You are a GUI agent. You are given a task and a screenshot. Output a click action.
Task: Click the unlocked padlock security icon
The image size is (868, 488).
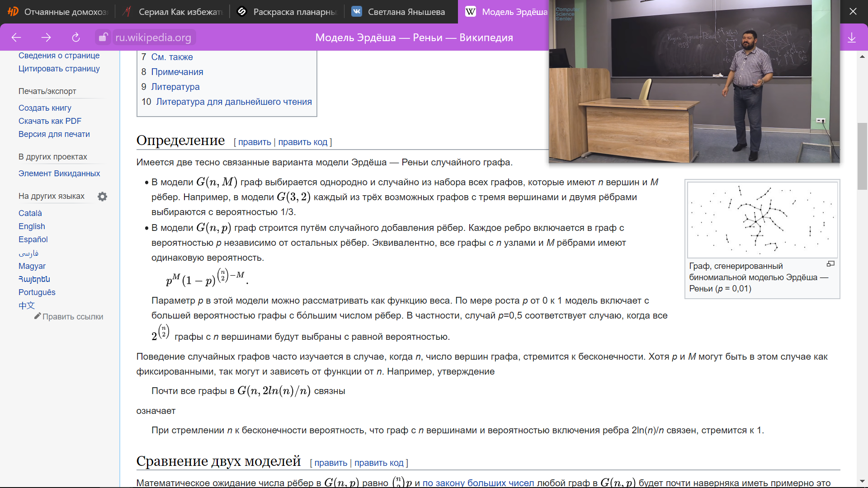(x=104, y=38)
